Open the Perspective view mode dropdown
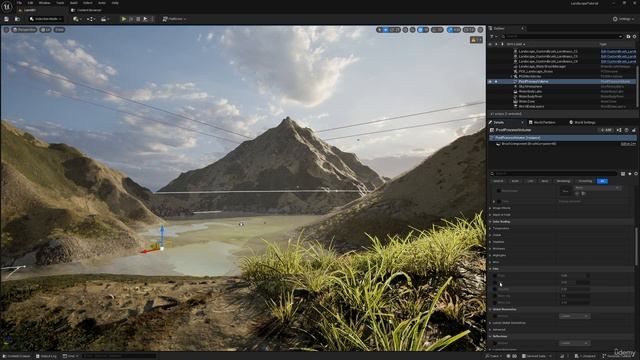Screen dimensions: 640x360 [x=24, y=30]
